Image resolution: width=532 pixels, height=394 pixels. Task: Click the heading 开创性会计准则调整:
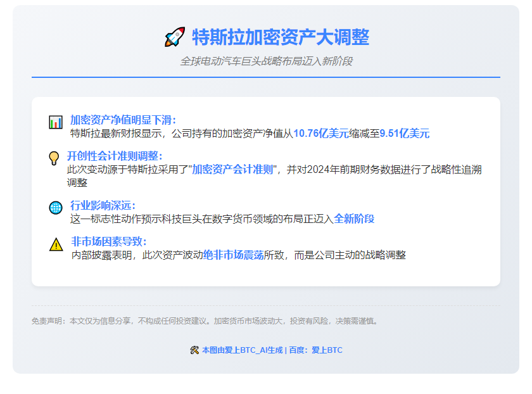(x=115, y=156)
